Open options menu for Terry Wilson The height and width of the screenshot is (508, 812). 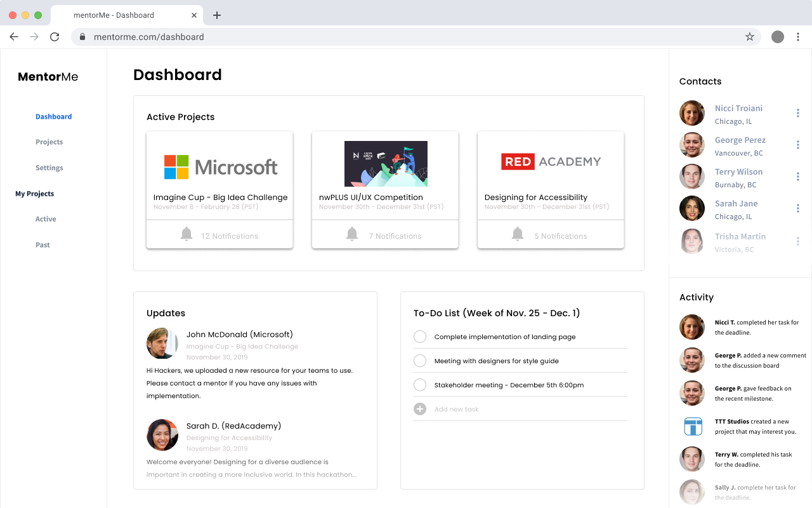(798, 177)
